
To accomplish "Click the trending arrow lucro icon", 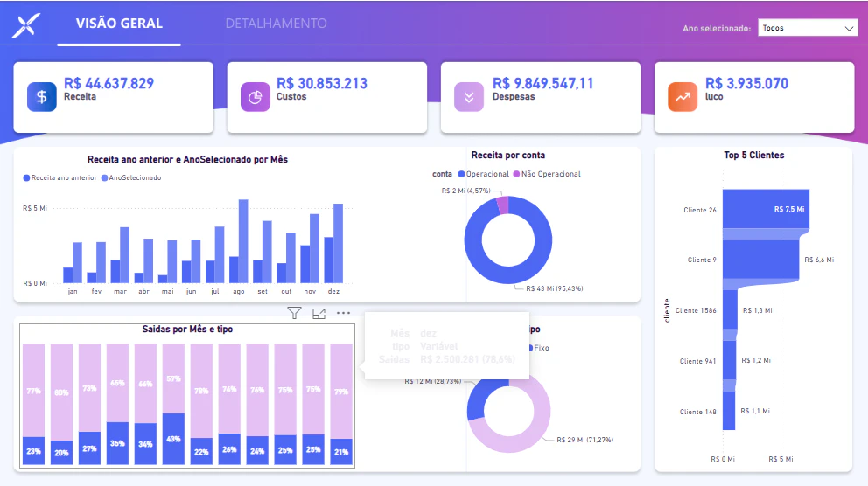I will [x=682, y=97].
